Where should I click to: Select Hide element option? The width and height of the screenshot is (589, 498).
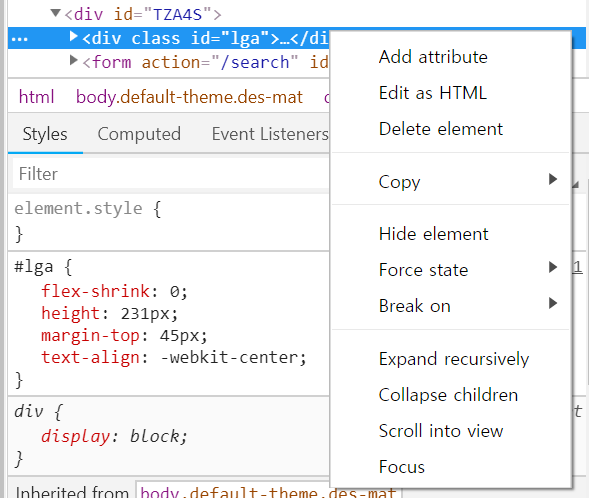(433, 234)
